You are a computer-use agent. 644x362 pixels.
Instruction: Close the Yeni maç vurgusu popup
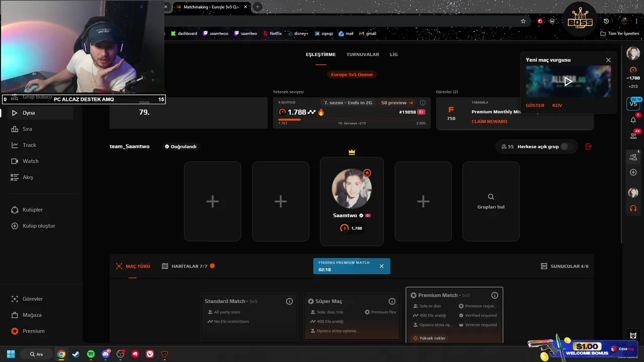point(608,60)
